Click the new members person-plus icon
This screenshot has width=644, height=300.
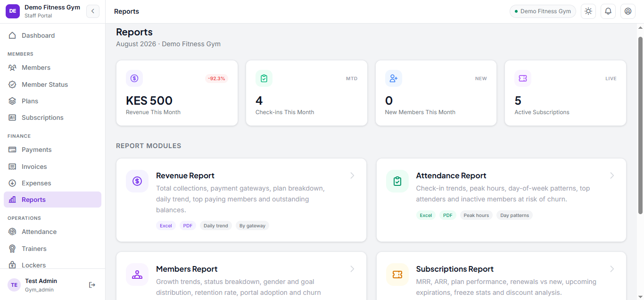click(394, 78)
